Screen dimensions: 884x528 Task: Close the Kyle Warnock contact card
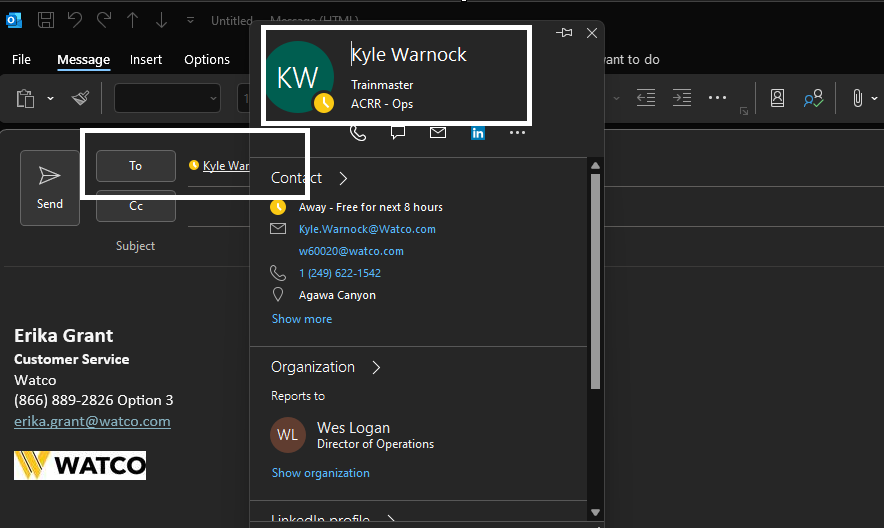(591, 33)
